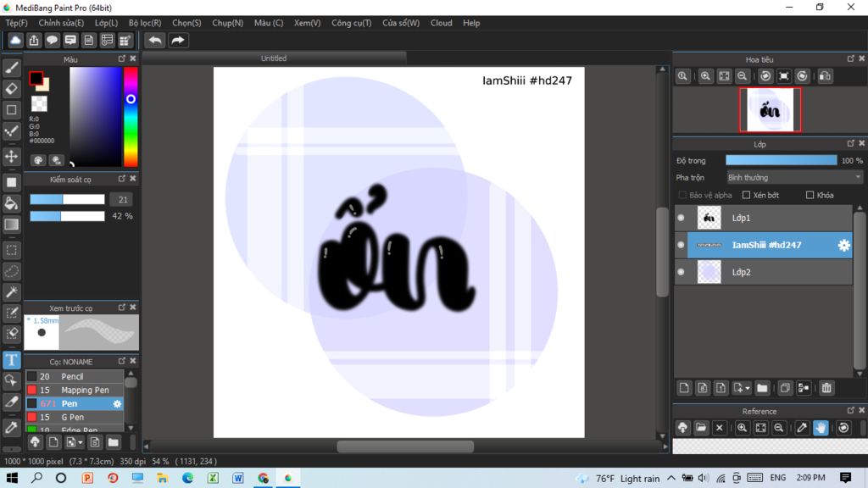Open the add layer dropdown arrow
868x488 pixels.
coord(748,388)
